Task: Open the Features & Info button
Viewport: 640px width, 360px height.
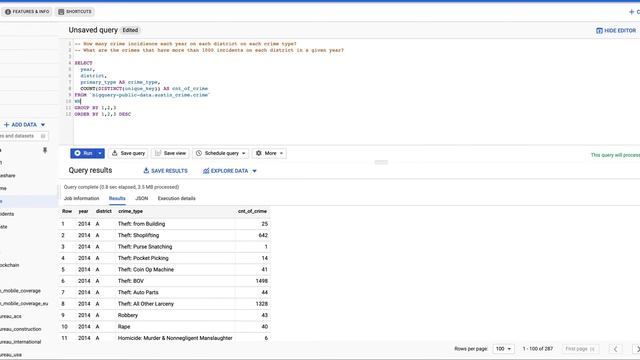Action: (27, 12)
